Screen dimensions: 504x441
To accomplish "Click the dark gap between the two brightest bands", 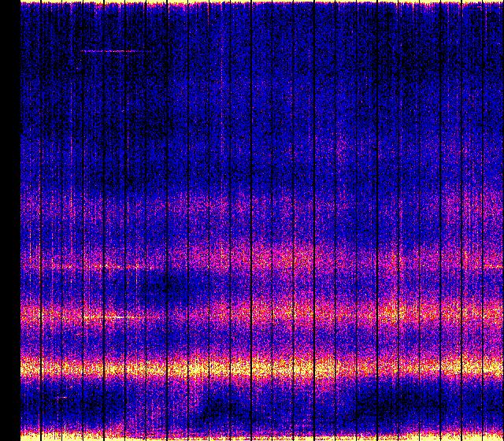I will [x=260, y=343].
